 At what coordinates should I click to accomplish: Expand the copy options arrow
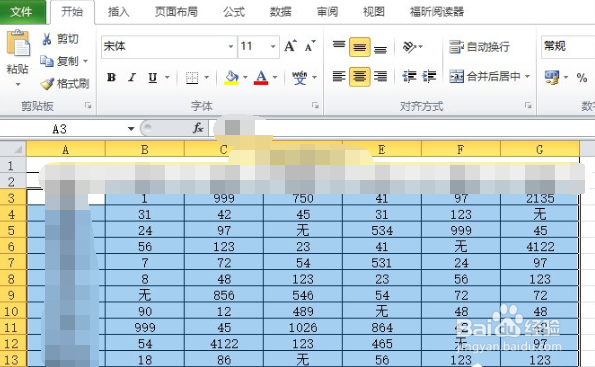tap(85, 61)
